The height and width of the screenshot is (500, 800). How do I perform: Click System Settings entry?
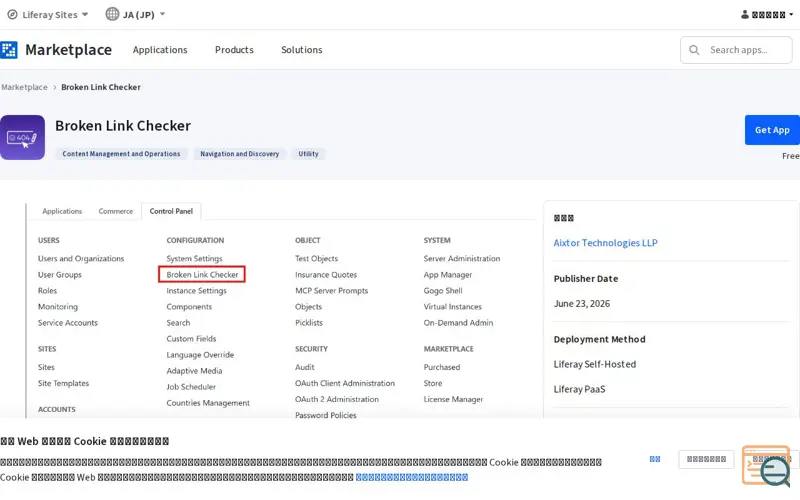click(x=194, y=259)
